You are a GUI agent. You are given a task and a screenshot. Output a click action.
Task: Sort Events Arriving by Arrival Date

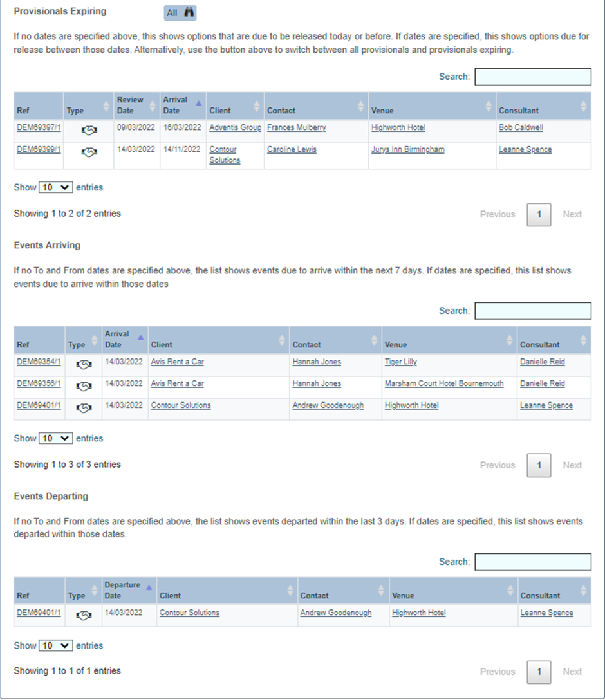[x=125, y=339]
